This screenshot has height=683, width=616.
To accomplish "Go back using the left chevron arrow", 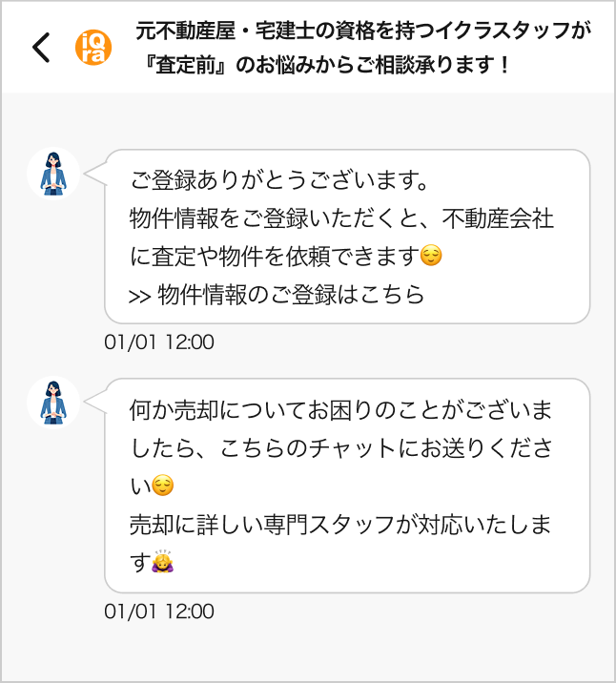I will point(41,47).
